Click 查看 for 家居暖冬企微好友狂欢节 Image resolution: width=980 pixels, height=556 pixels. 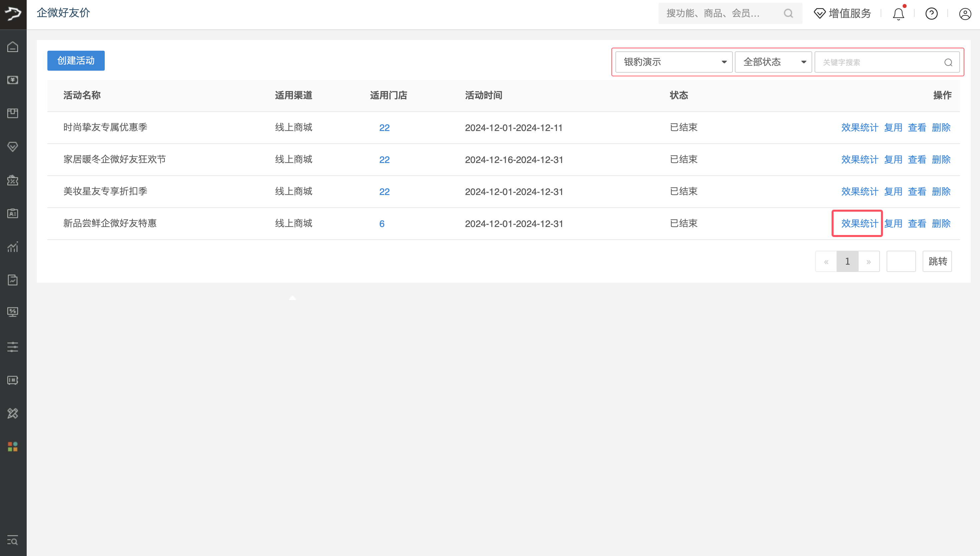coord(917,160)
